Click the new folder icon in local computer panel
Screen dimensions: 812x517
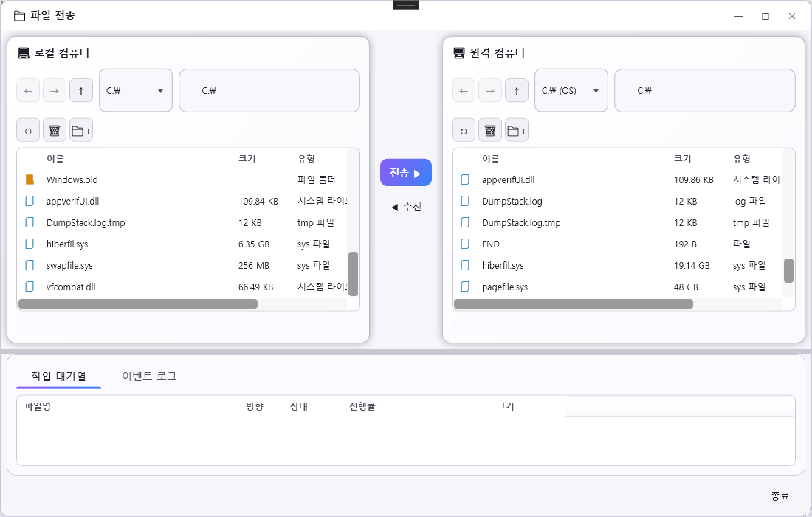(x=80, y=129)
